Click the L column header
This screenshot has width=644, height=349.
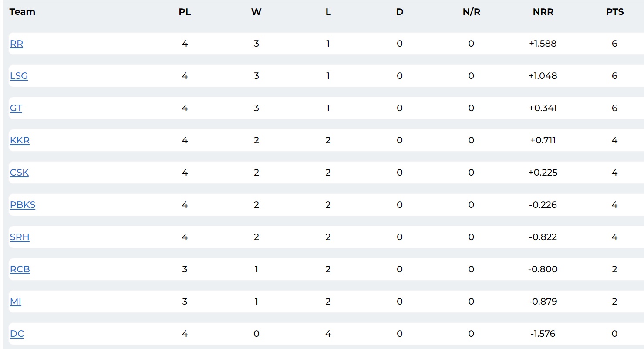point(328,12)
